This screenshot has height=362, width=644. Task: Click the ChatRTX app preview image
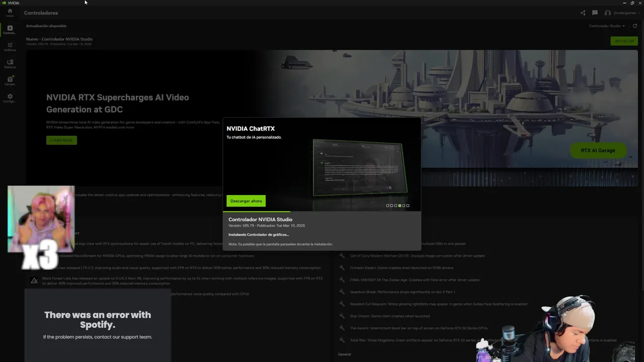coord(360,167)
